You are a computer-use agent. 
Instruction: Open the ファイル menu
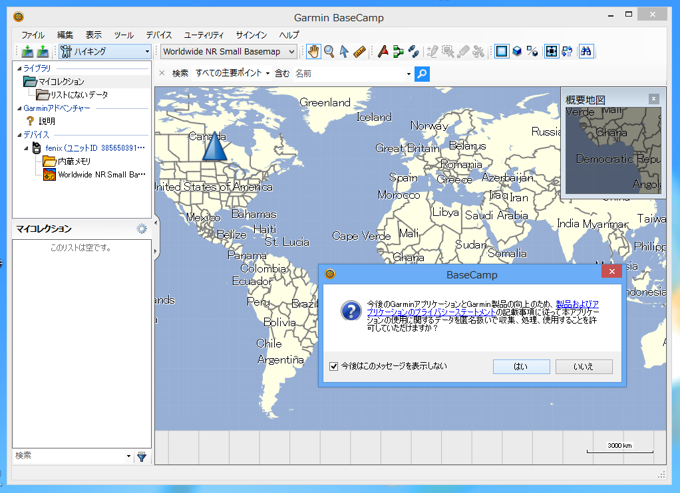(x=33, y=35)
